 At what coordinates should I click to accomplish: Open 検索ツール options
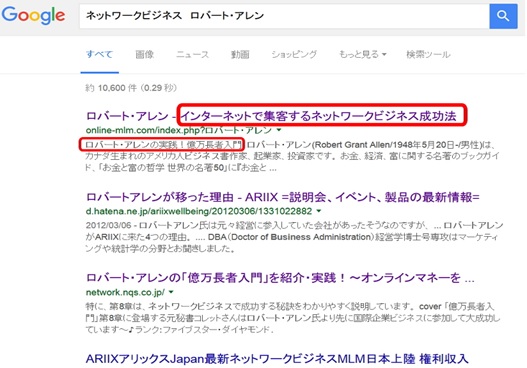tap(428, 54)
